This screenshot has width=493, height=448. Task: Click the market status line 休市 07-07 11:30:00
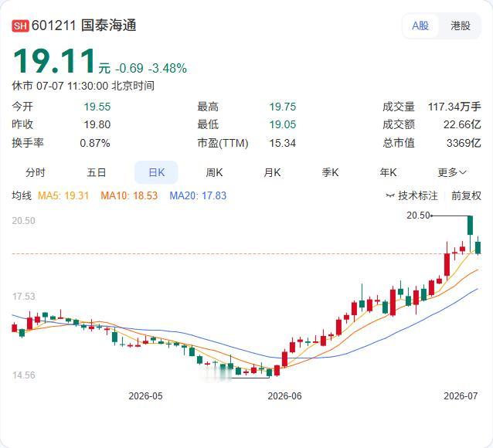(83, 86)
